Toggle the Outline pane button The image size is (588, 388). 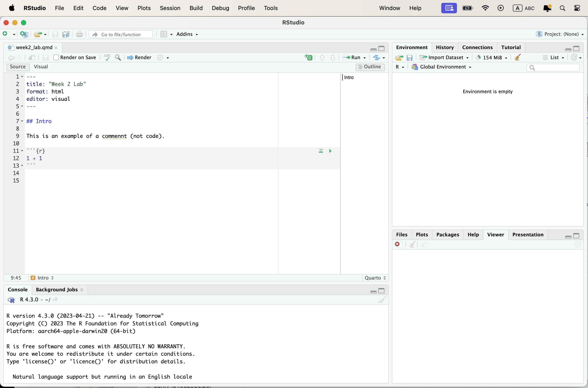370,67
